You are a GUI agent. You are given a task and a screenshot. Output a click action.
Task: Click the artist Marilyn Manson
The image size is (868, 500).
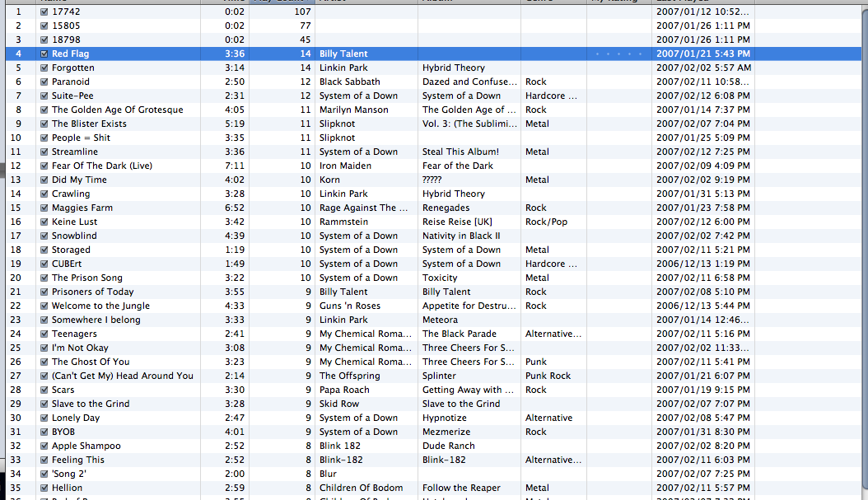(x=354, y=110)
